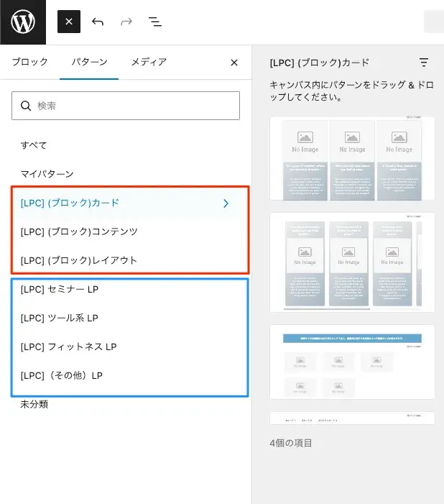Insert the first three-column card pattern thumbnail
This screenshot has height=504, width=444.
352,158
